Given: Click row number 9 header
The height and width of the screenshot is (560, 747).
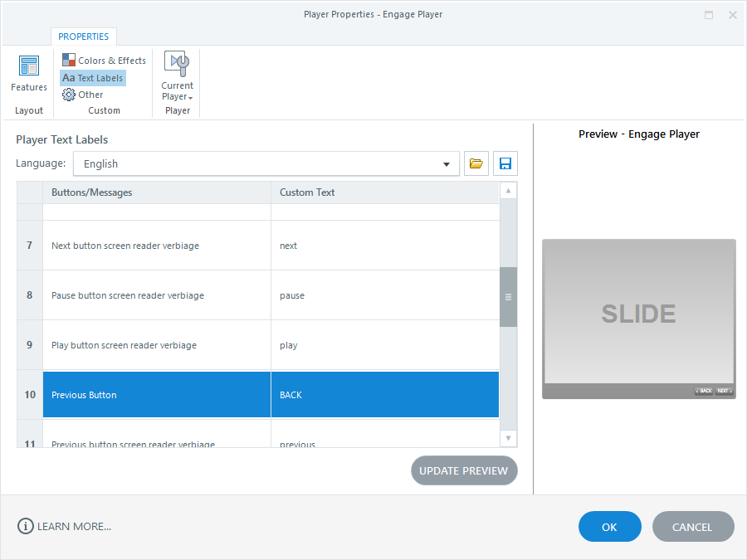Looking at the screenshot, I should 30,345.
